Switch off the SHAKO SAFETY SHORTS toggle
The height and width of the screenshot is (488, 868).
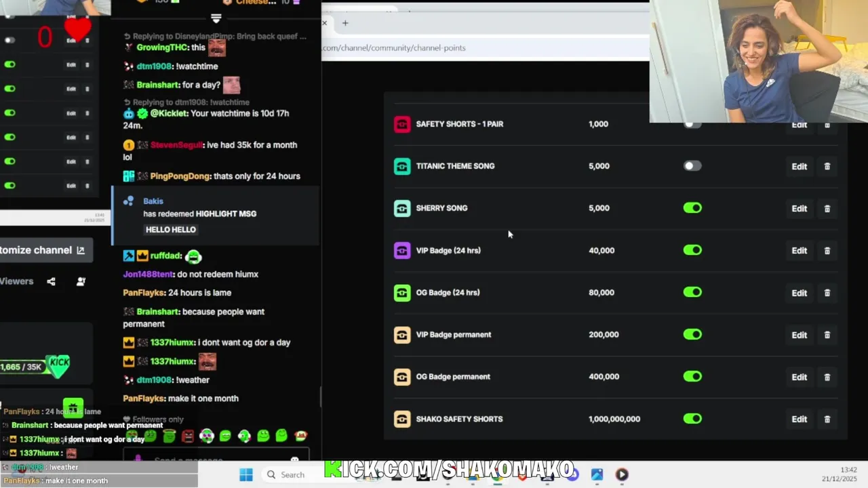[692, 418]
